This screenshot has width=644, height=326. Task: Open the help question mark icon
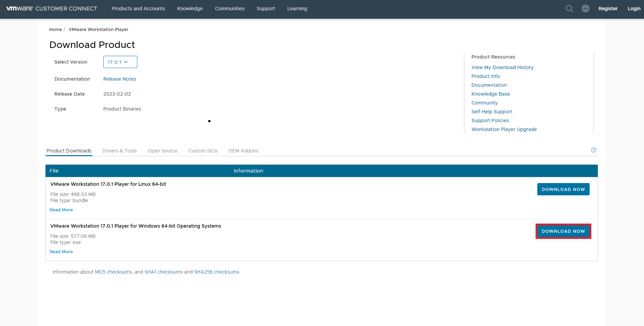[594, 150]
